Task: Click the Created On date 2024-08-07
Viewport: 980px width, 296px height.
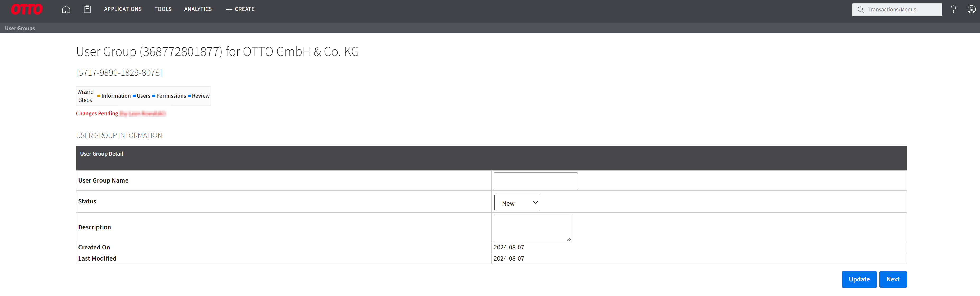Action: point(509,248)
